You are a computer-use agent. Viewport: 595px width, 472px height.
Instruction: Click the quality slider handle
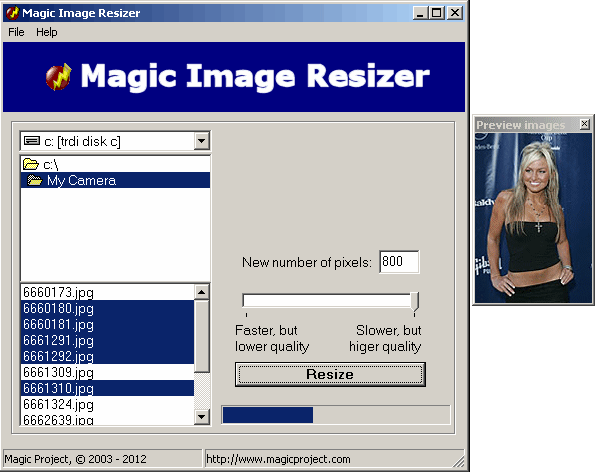pyautogui.click(x=415, y=302)
